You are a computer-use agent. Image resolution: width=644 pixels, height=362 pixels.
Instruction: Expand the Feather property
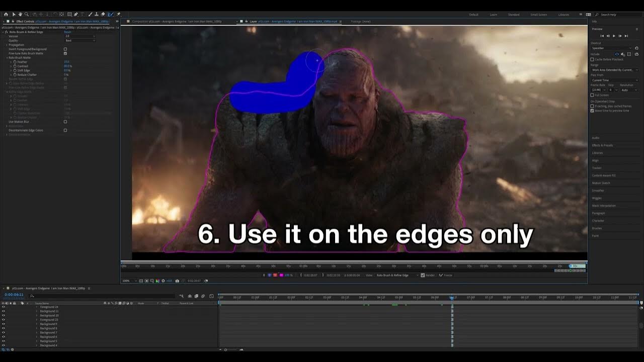[x=11, y=62]
